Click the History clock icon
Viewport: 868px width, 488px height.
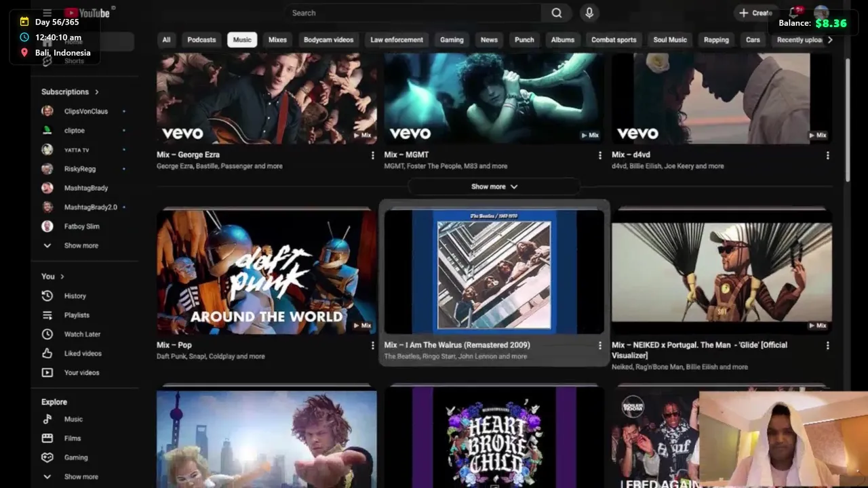click(47, 296)
